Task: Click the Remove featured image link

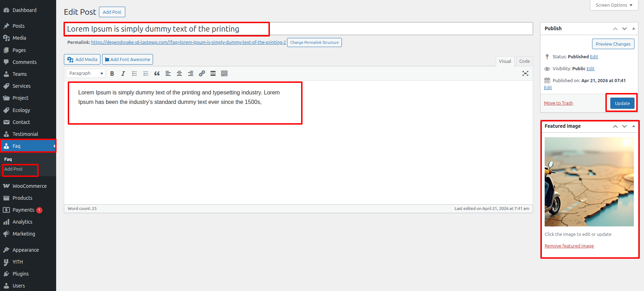Action: click(569, 246)
